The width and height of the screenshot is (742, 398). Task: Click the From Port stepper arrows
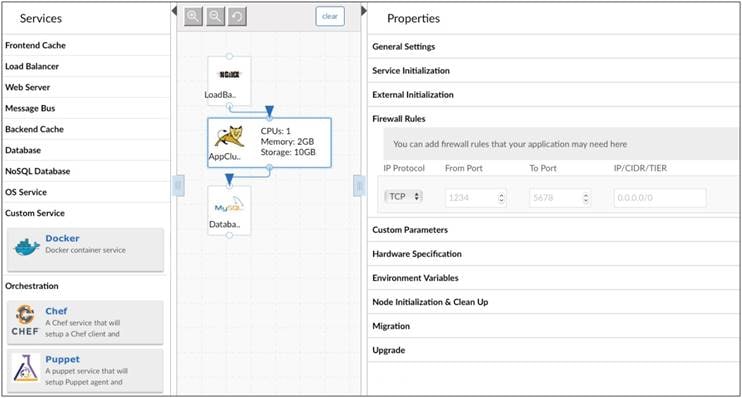pos(501,198)
